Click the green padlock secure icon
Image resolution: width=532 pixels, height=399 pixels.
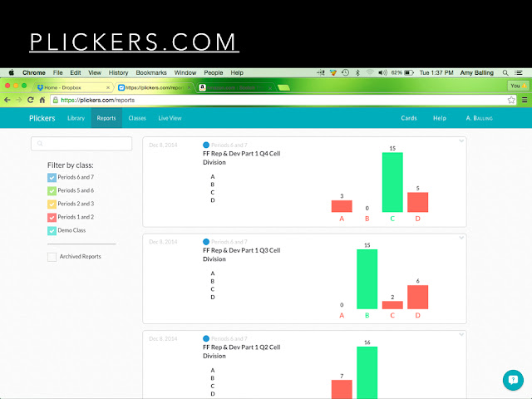tap(56, 100)
